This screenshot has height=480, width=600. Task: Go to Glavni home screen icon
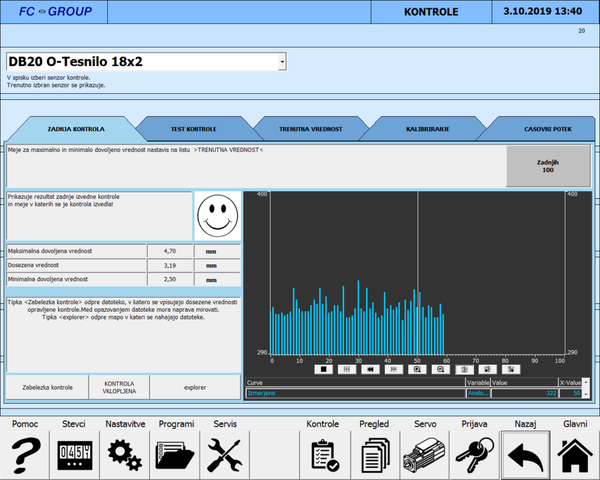574,454
